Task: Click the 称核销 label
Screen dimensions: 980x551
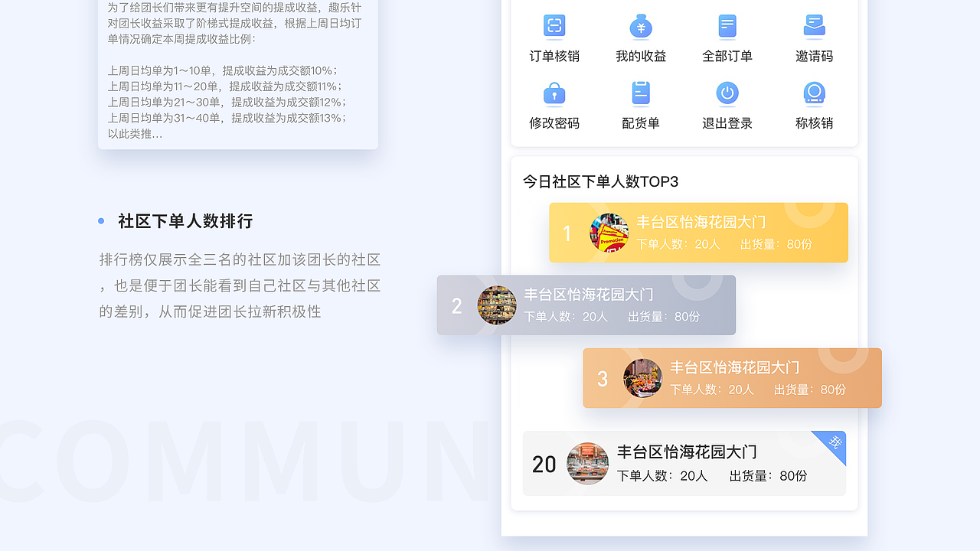Action: pyautogui.click(x=814, y=123)
